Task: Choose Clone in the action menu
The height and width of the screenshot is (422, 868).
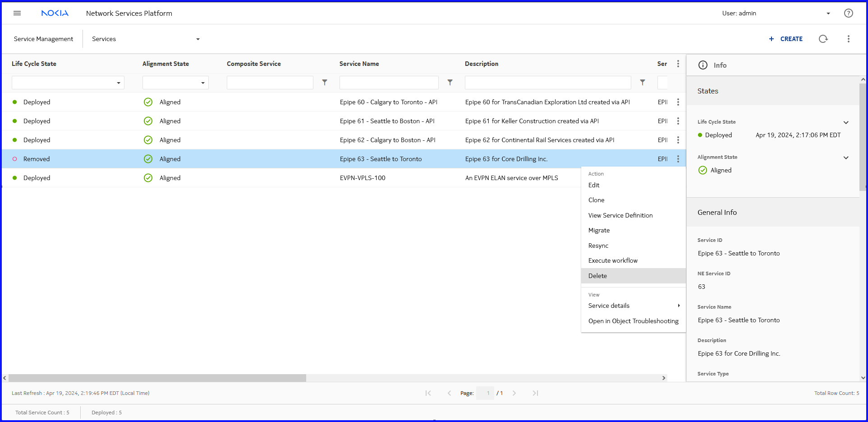Action: tap(596, 200)
